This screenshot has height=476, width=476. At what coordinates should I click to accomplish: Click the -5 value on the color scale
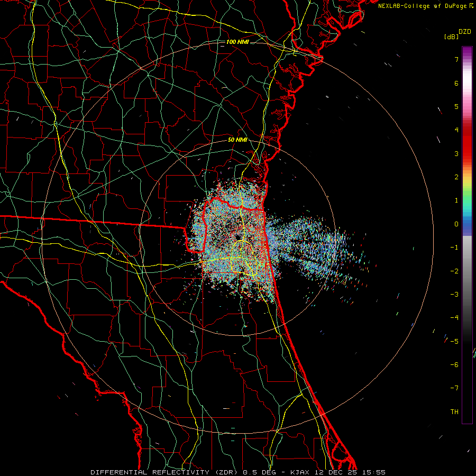[x=454, y=342]
